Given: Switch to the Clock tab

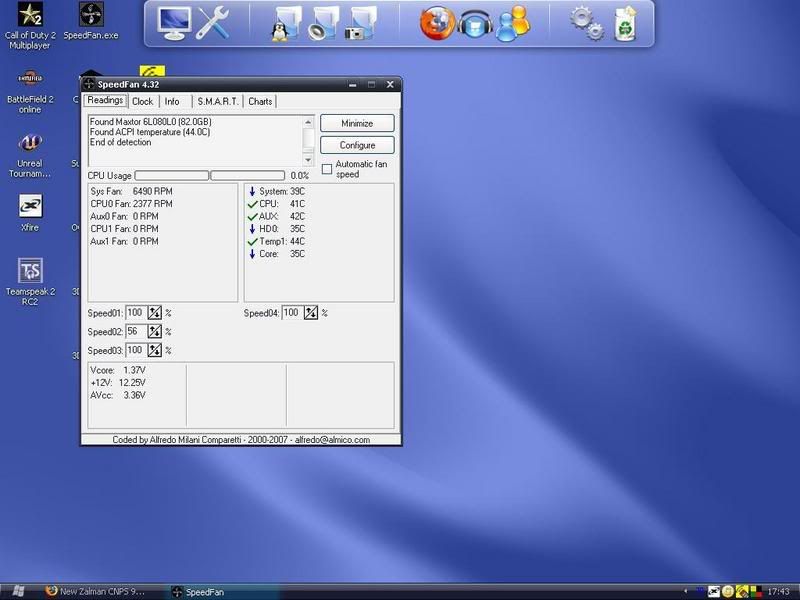Looking at the screenshot, I should point(142,101).
